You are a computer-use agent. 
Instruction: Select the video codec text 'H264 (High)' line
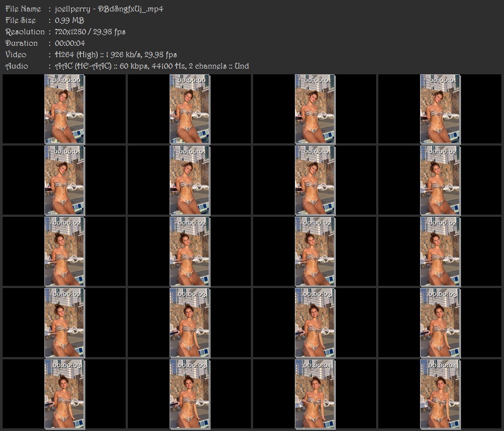tap(116, 55)
